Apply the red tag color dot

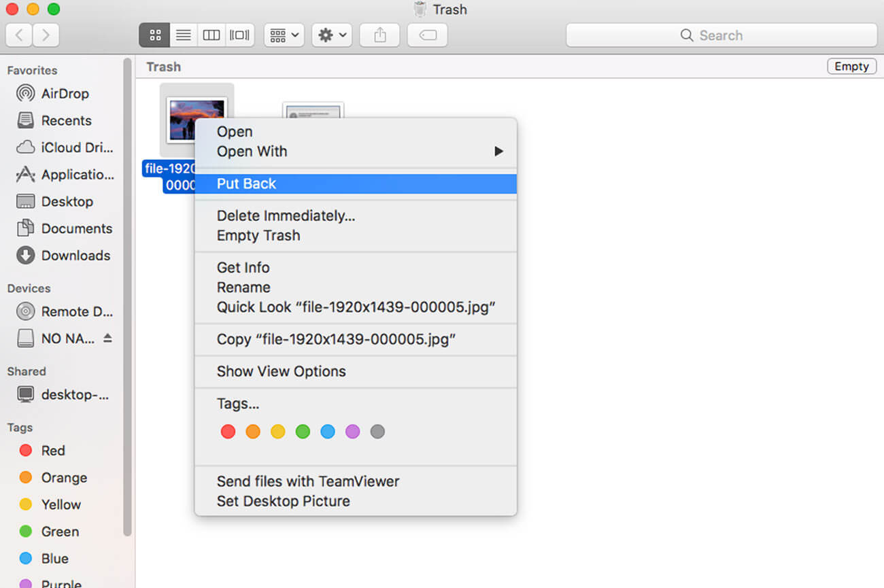click(228, 432)
